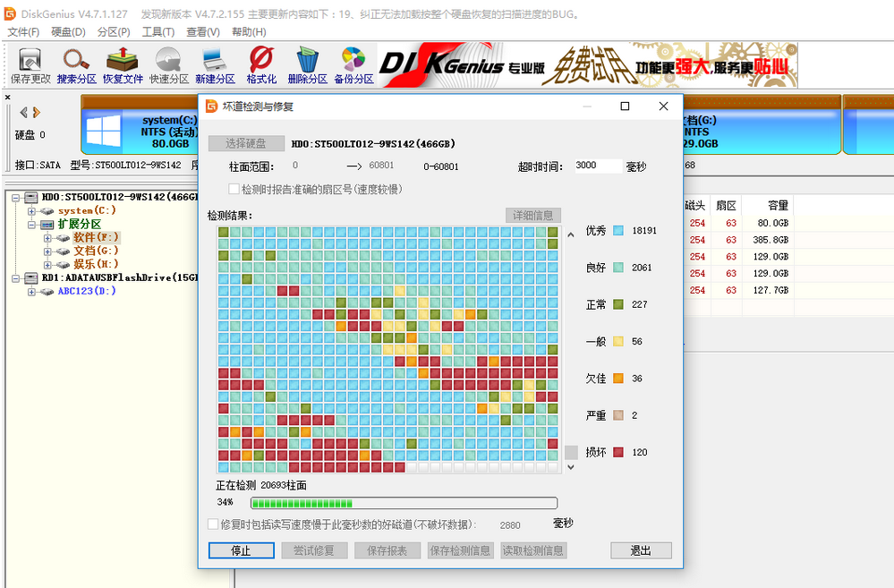
Task: Open the Tools (工具) menu
Action: coord(158,32)
